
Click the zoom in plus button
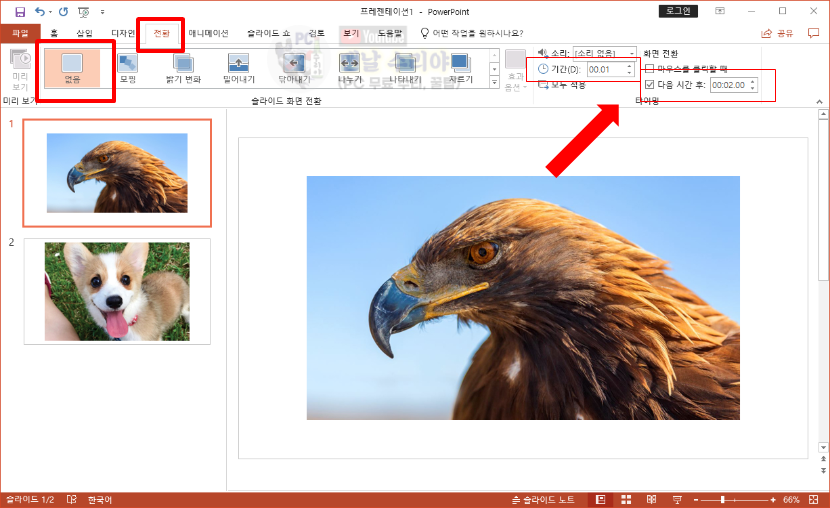(x=773, y=500)
